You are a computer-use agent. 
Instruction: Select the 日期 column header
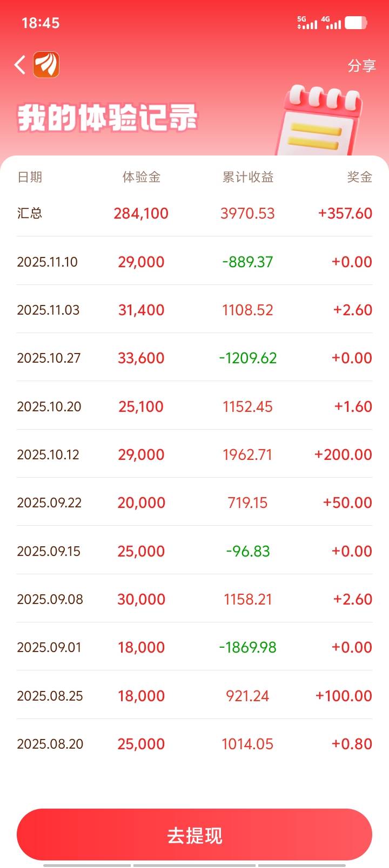tap(30, 177)
